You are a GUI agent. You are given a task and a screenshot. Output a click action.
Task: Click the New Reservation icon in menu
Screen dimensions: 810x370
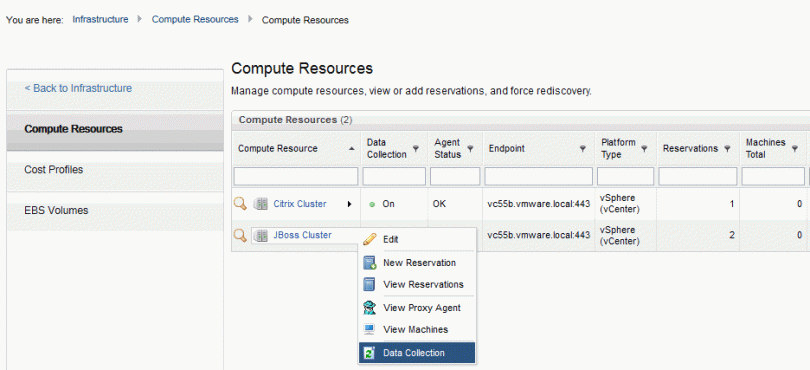coord(369,263)
